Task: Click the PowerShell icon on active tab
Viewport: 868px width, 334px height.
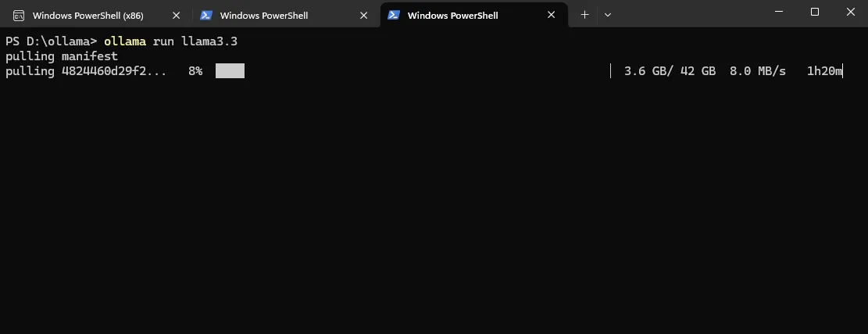Action: click(x=394, y=15)
